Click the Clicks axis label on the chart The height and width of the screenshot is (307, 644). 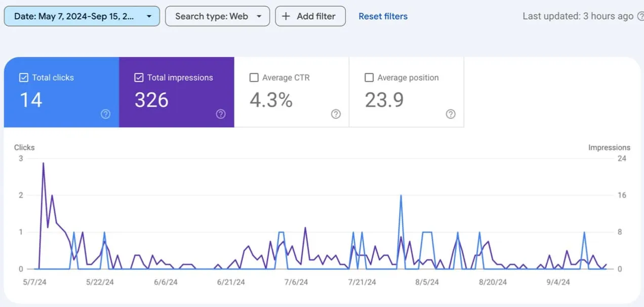pyautogui.click(x=24, y=147)
